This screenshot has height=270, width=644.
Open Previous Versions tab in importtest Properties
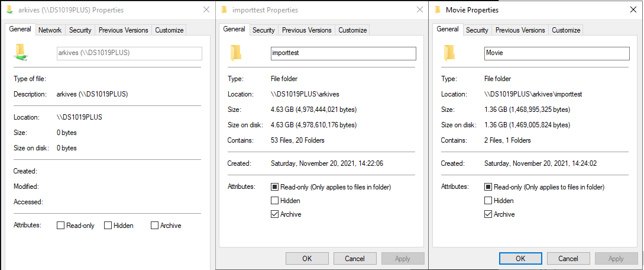coord(306,30)
